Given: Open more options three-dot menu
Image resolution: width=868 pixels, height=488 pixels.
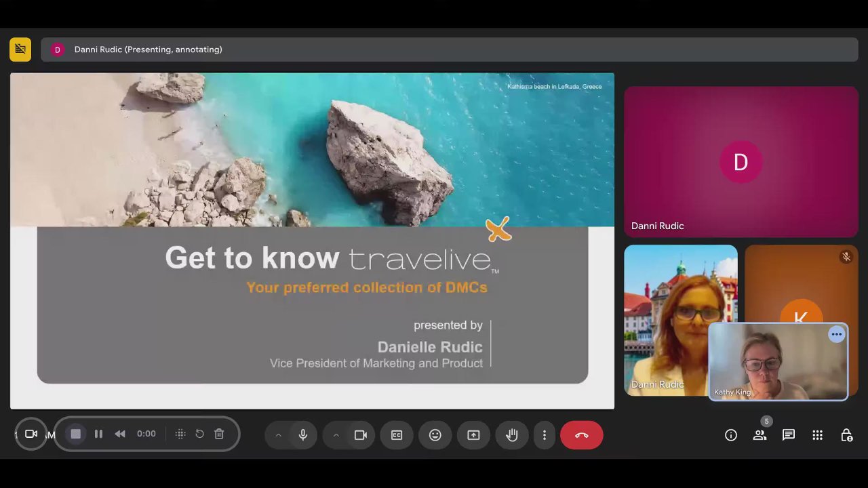Looking at the screenshot, I should 544,435.
